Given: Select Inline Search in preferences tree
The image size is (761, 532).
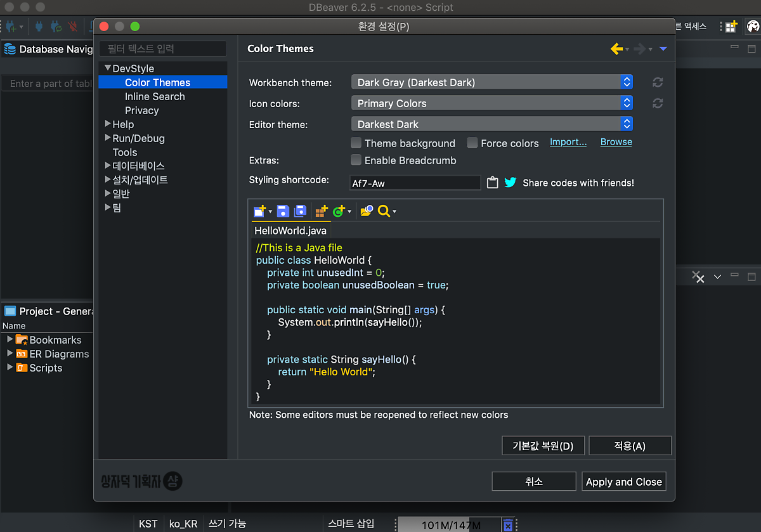Looking at the screenshot, I should 155,96.
